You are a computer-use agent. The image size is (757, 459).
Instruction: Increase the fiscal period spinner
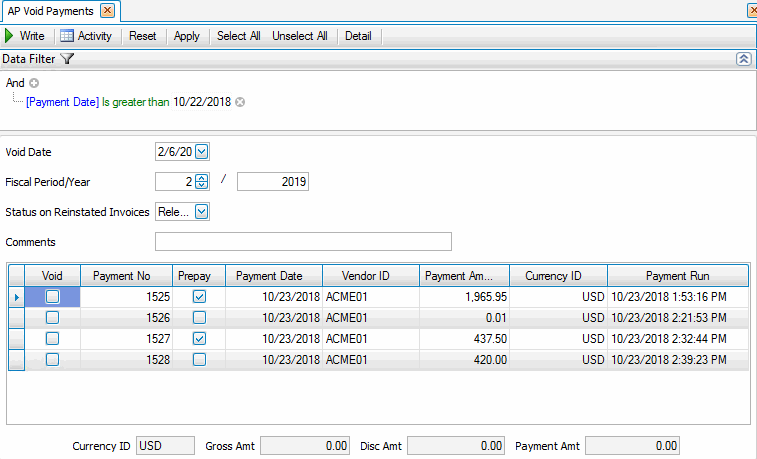point(201,177)
